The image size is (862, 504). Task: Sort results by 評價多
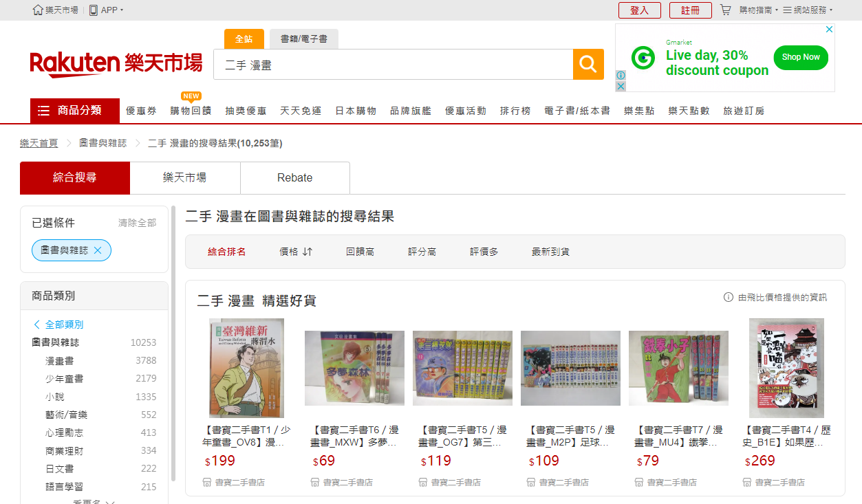[484, 252]
